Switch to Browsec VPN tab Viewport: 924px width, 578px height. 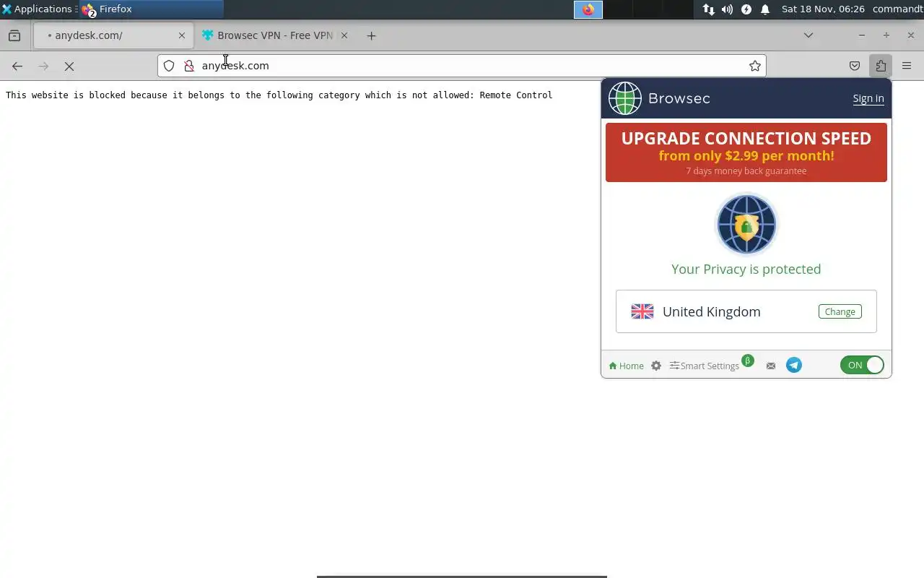[x=274, y=35]
